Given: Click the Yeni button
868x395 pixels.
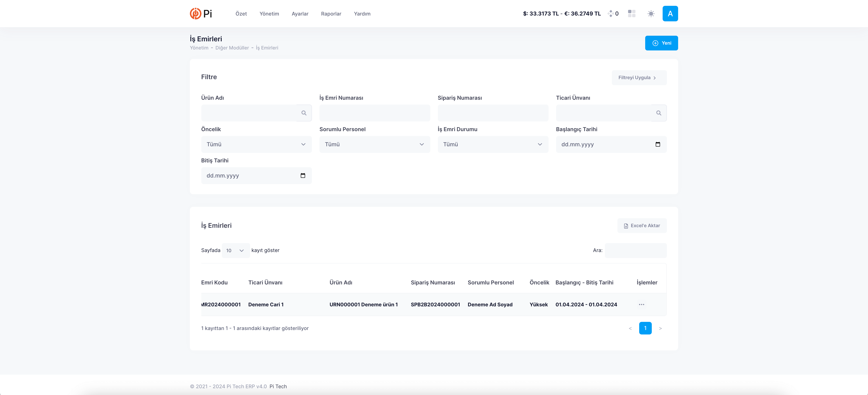Looking at the screenshot, I should 661,43.
